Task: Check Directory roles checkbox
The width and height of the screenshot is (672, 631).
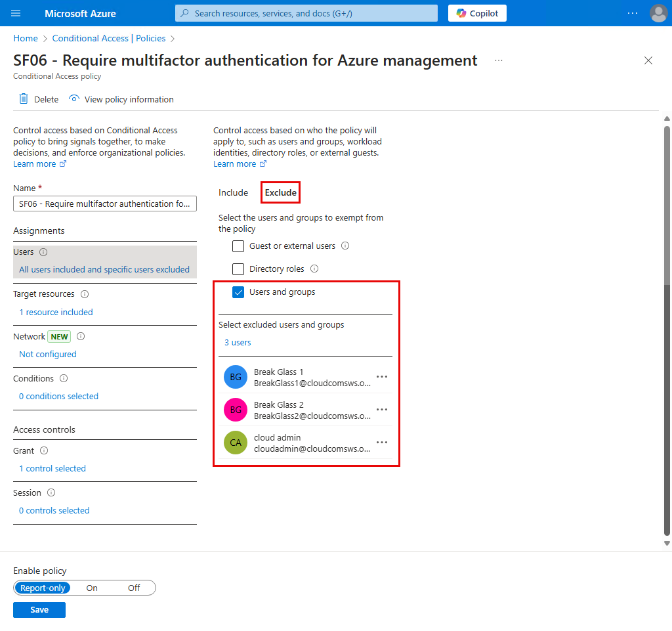Action: 238,269
